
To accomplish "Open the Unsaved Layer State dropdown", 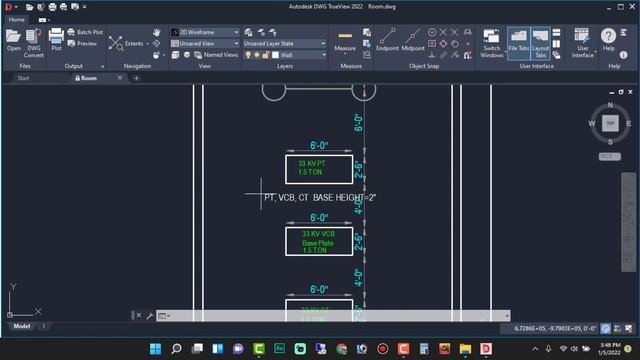I will [x=284, y=43].
